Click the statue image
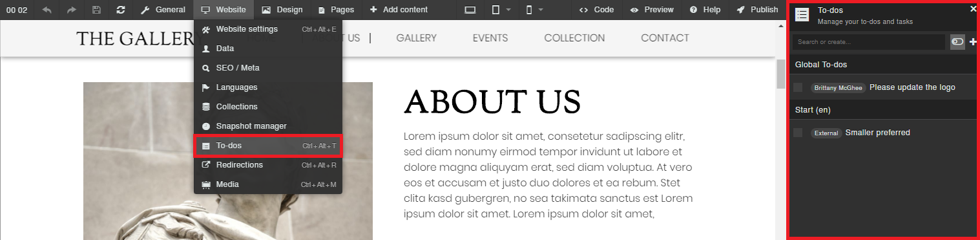 (228, 160)
